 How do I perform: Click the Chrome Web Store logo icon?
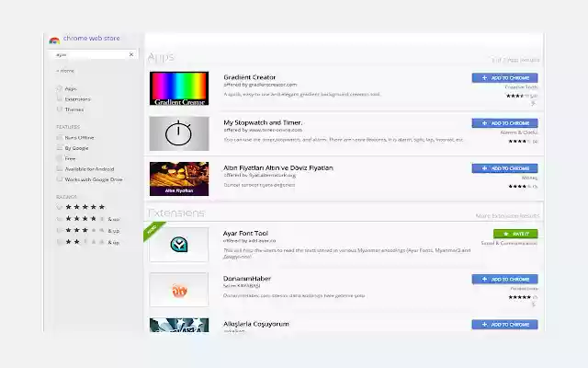tap(54, 40)
